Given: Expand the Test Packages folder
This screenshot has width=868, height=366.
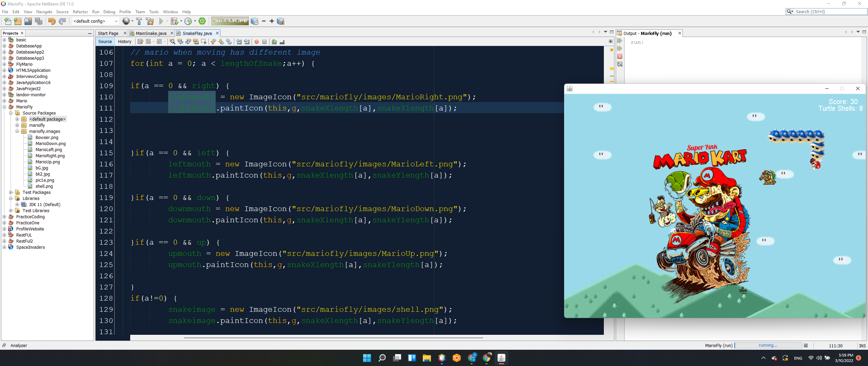Looking at the screenshot, I should pyautogui.click(x=11, y=192).
